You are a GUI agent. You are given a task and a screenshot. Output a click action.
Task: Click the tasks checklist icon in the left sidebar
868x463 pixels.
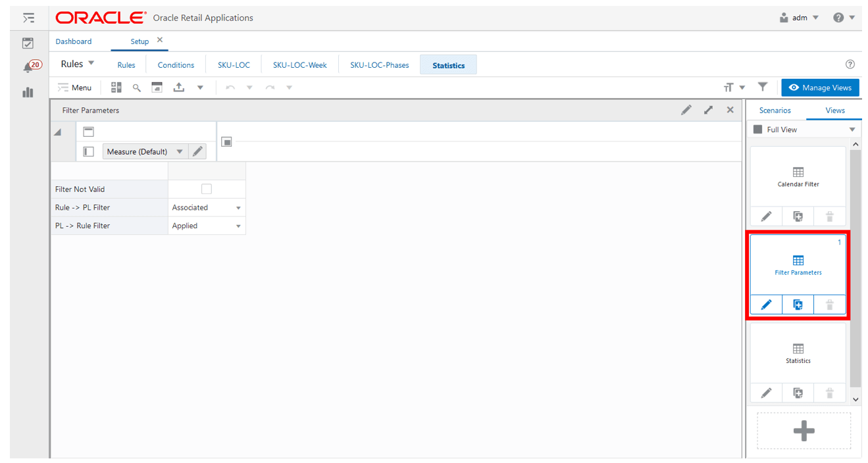(28, 42)
